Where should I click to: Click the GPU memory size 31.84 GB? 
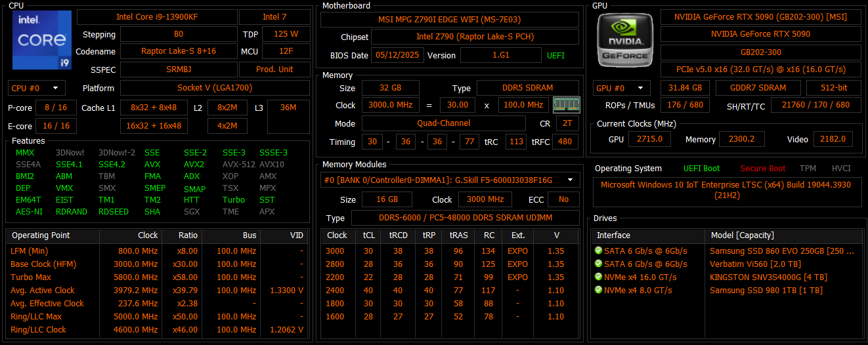tap(685, 88)
